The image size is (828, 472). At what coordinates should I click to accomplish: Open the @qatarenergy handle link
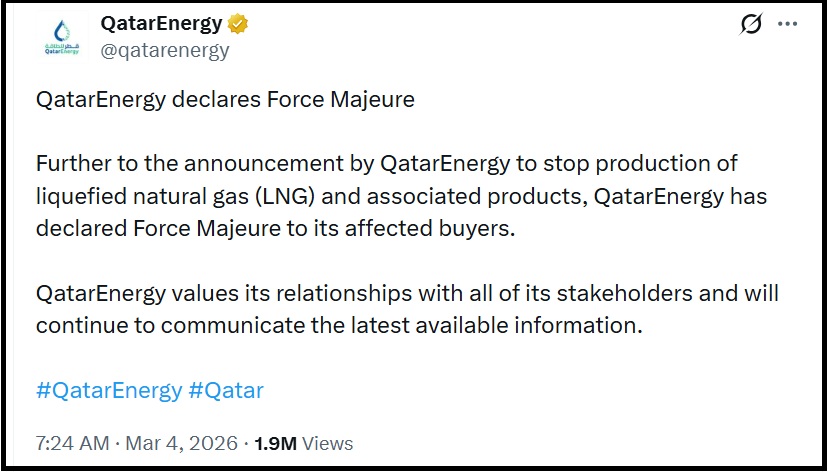(164, 49)
